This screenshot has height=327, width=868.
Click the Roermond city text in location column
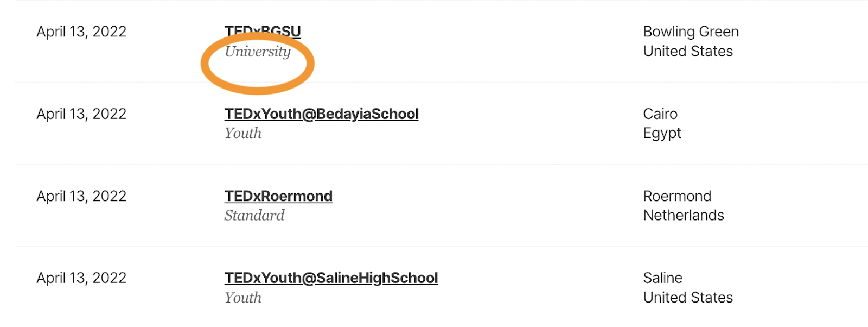pos(677,196)
